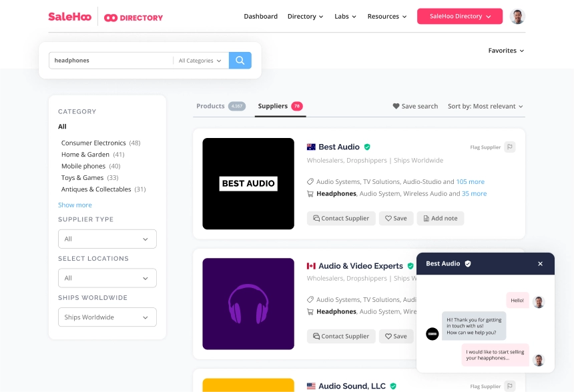Open the user profile avatar in header
The height and width of the screenshot is (392, 574).
pos(517,17)
